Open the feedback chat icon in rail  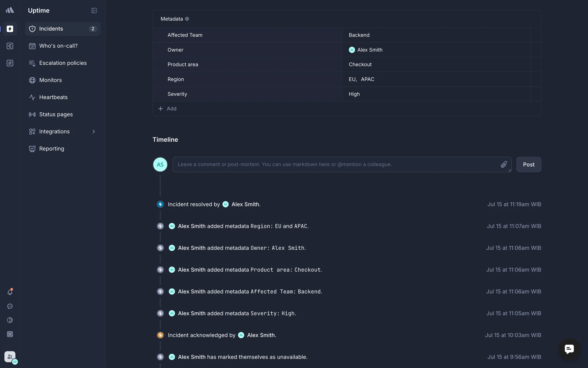10,306
